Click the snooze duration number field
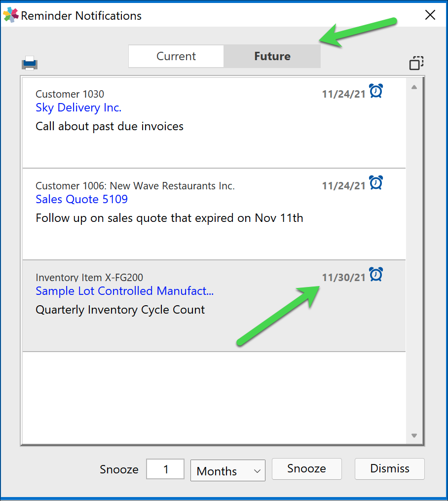The width and height of the screenshot is (448, 501). 165,469
